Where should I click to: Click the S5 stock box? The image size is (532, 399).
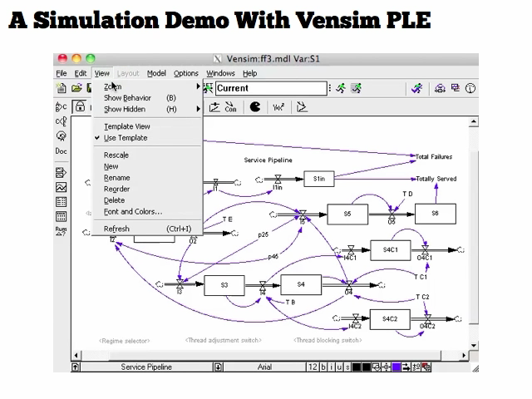coord(347,214)
